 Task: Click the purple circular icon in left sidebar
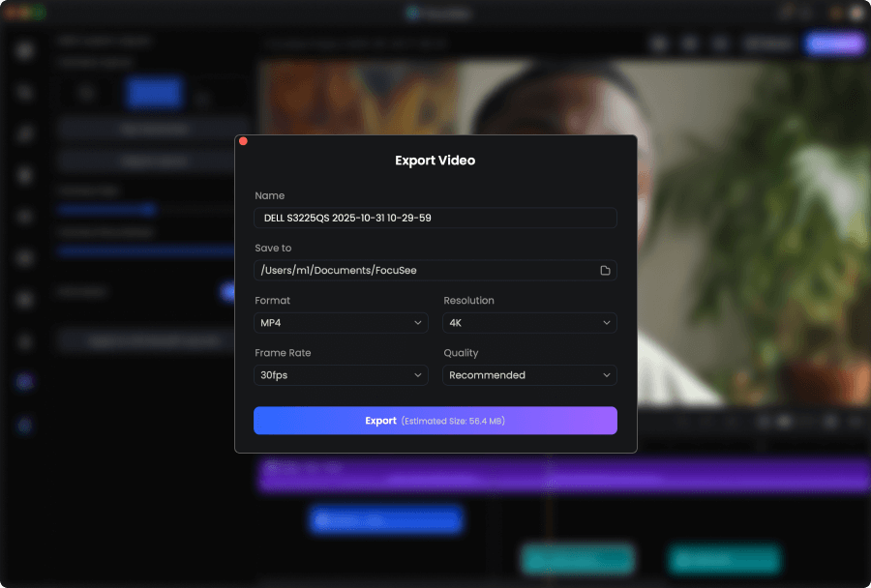click(x=25, y=382)
